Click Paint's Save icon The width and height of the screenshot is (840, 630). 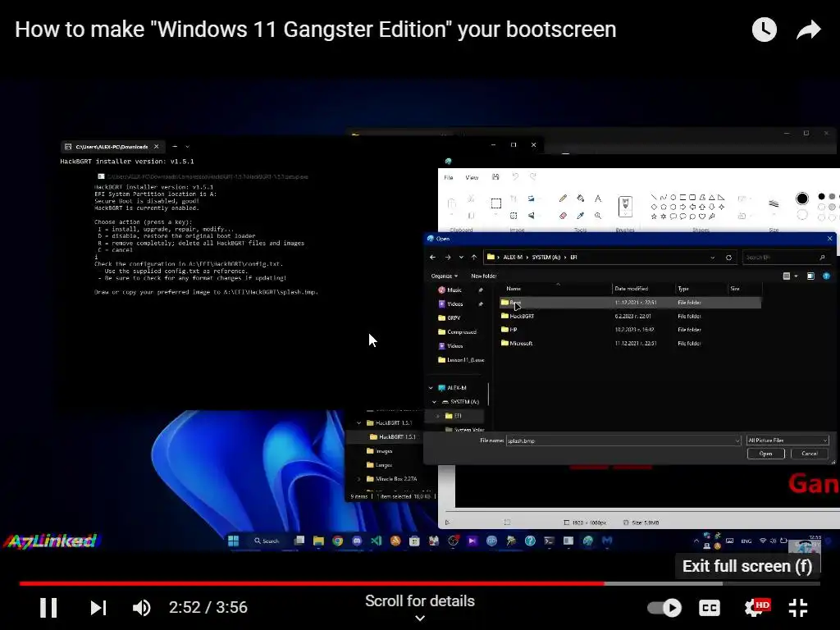pyautogui.click(x=495, y=177)
